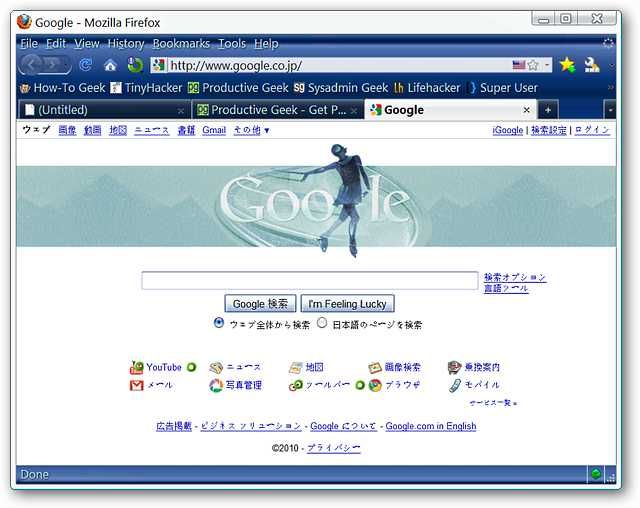Click inside the Google search text box
This screenshot has height=508, width=640.
pyautogui.click(x=310, y=280)
